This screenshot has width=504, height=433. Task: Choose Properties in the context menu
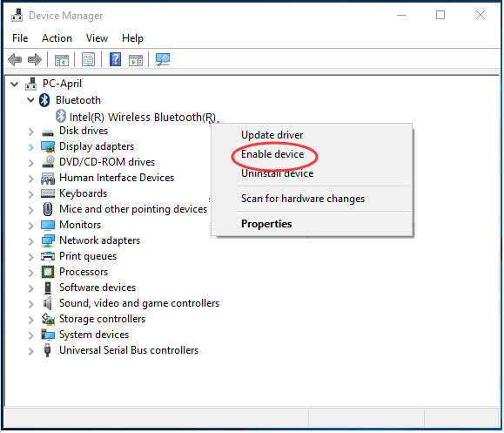pyautogui.click(x=266, y=224)
